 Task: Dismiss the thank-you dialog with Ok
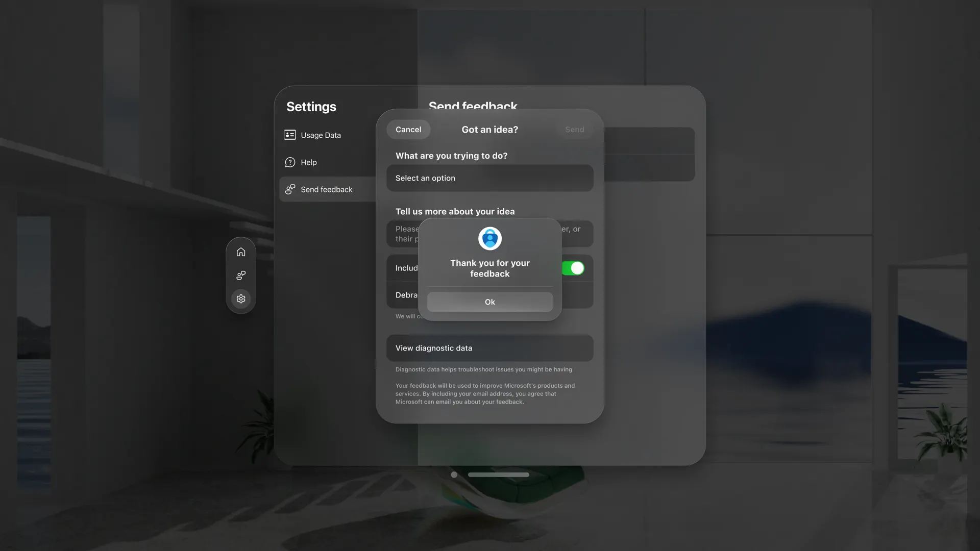pyautogui.click(x=489, y=302)
